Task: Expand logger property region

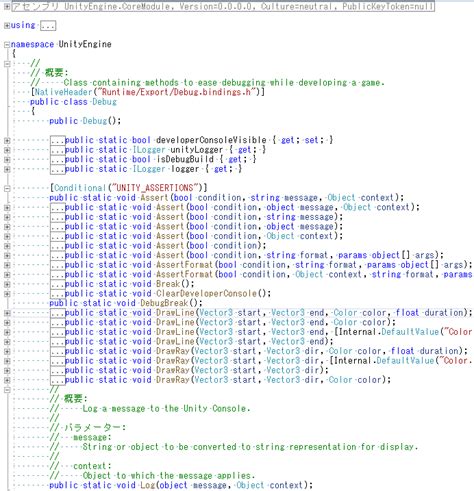Action: tap(7, 169)
